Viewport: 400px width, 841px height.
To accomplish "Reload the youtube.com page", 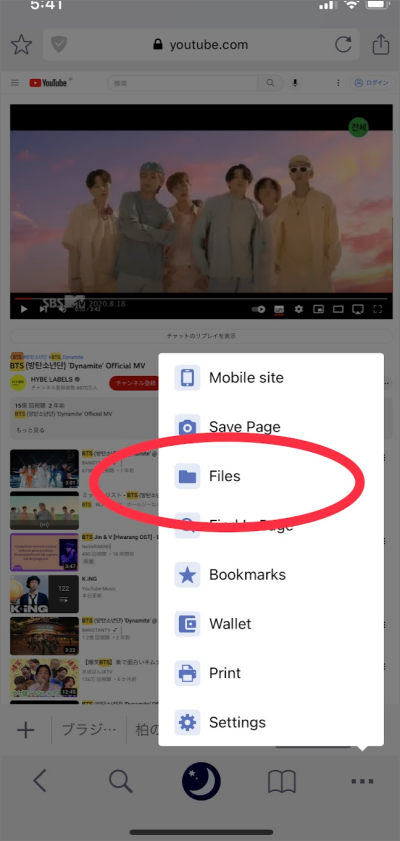I will click(x=343, y=45).
